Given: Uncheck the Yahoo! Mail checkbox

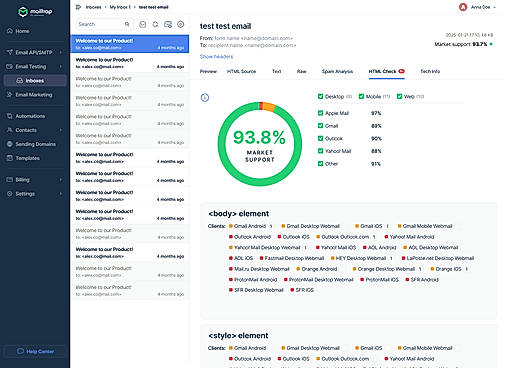Looking at the screenshot, I should (x=320, y=151).
